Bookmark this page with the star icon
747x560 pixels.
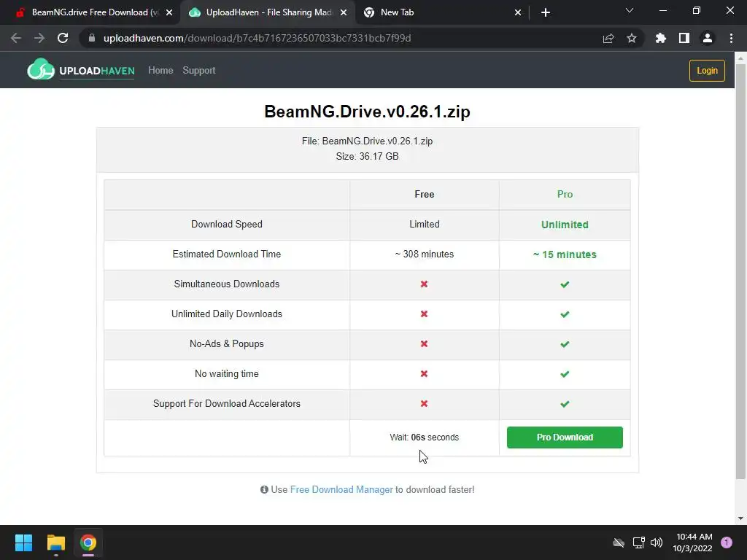(x=632, y=38)
